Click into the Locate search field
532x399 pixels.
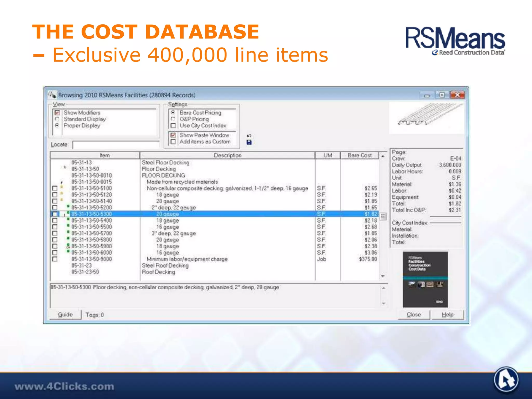pos(116,145)
